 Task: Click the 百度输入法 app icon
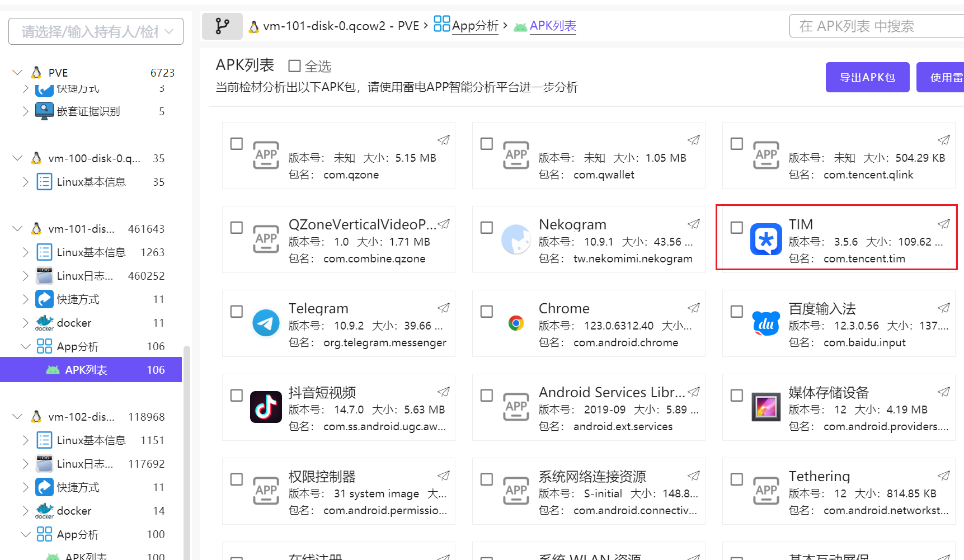pyautogui.click(x=765, y=323)
